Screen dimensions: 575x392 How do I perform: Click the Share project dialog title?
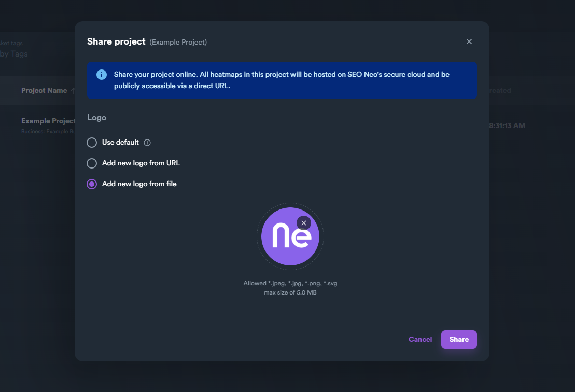pyautogui.click(x=116, y=41)
